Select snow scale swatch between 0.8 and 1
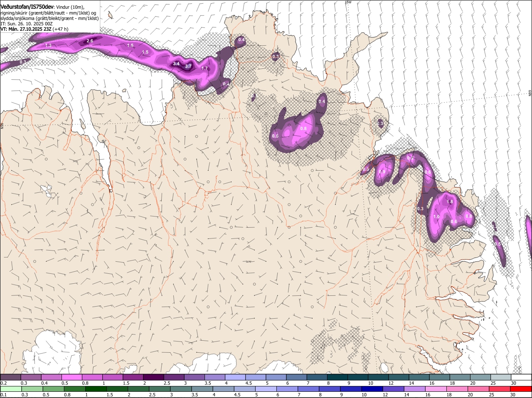The width and height of the screenshot is (532, 398). coord(92,377)
